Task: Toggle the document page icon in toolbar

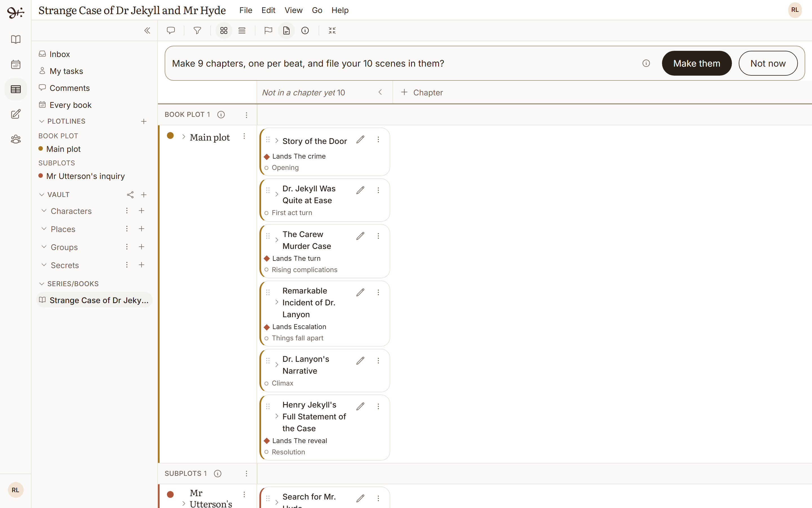Action: [286, 30]
